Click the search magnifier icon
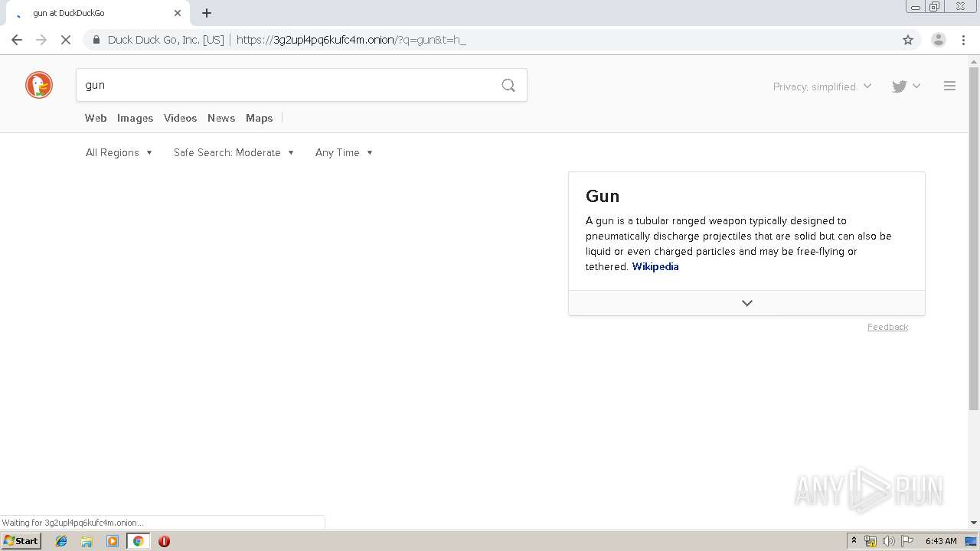 508,85
